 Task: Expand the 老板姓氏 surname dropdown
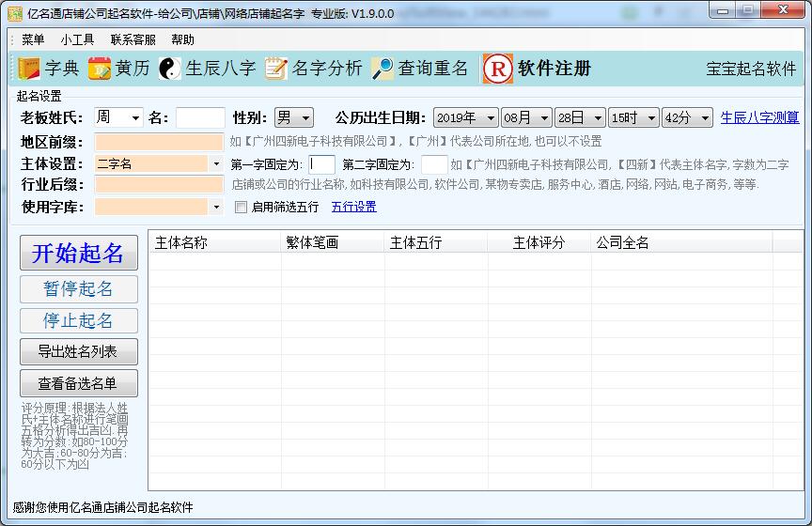point(134,118)
